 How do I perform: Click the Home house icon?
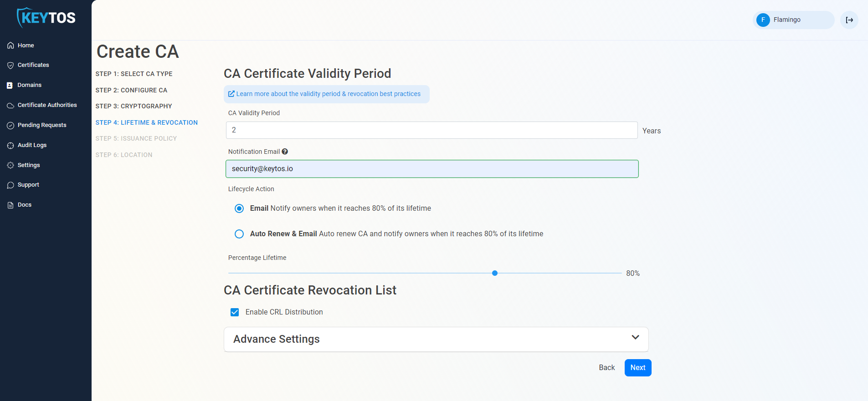click(x=10, y=46)
